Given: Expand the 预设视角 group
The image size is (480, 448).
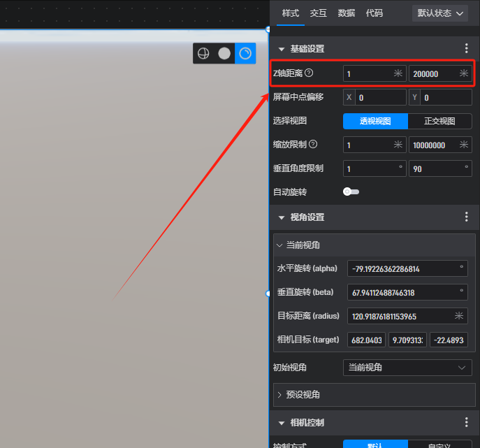Looking at the screenshot, I should (x=279, y=395).
